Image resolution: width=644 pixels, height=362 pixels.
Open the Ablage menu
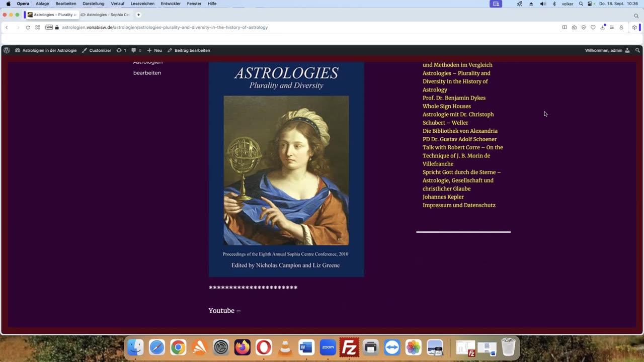[42, 4]
